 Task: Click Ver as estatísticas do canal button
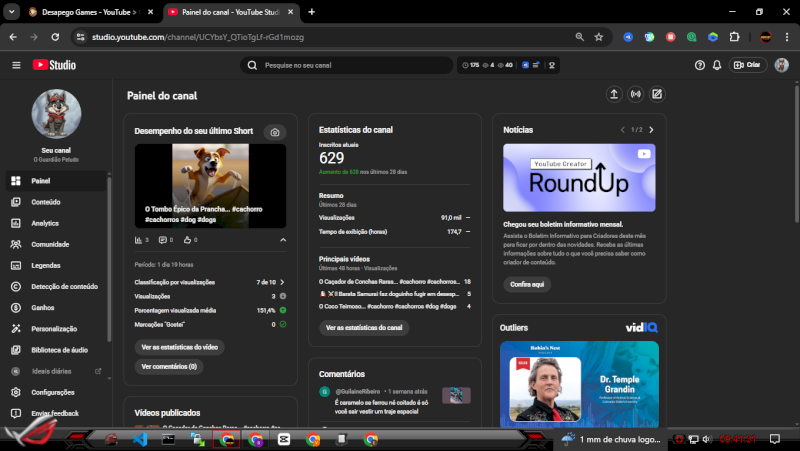click(x=363, y=328)
